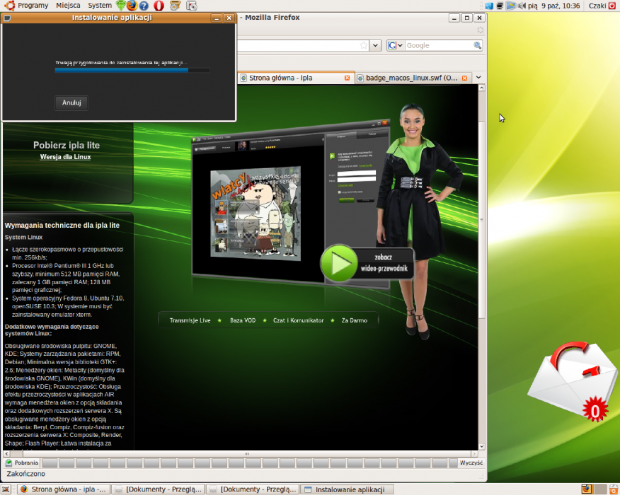Close the badge_macos_linux.swf tab
This screenshot has height=495, width=620.
pos(465,78)
